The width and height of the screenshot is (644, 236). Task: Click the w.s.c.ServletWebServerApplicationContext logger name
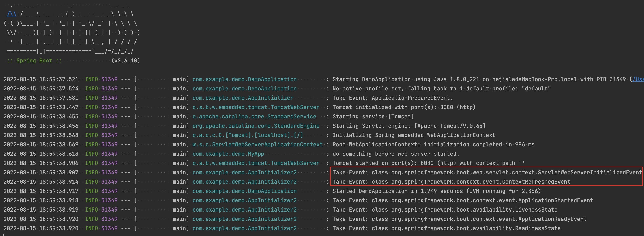(x=257, y=144)
